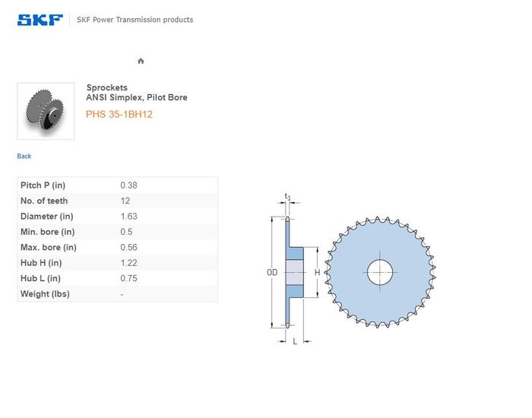Click the SKF Power Transmission products heading
The image size is (532, 418).
135,20
